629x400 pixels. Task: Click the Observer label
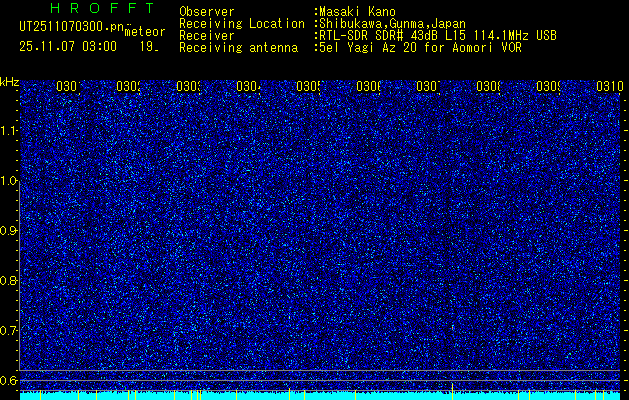[x=207, y=12]
